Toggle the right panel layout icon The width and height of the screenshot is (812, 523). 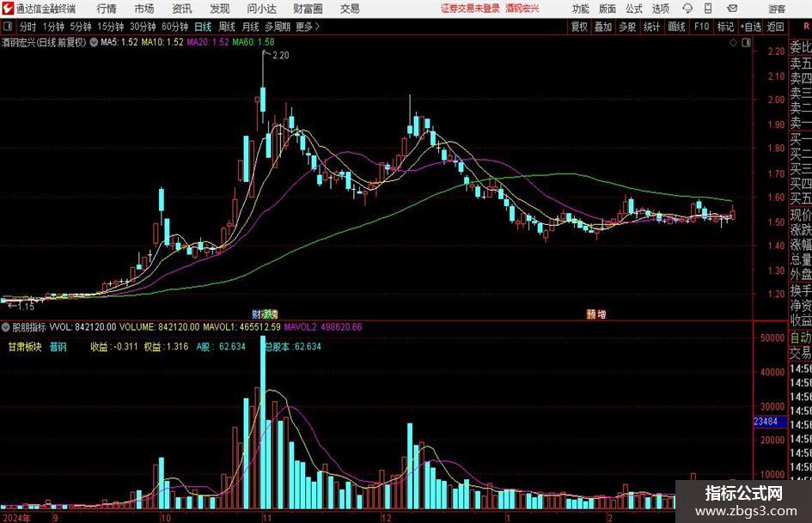point(746,43)
